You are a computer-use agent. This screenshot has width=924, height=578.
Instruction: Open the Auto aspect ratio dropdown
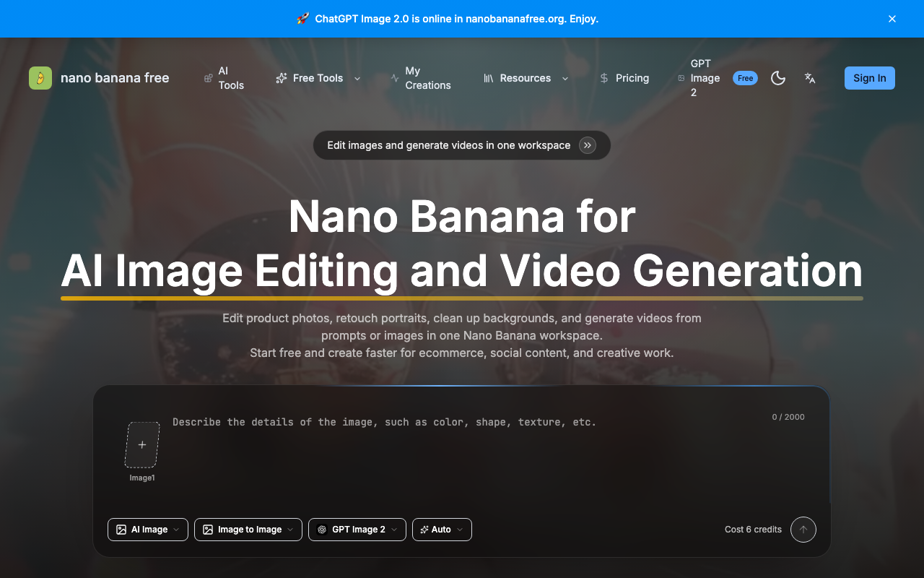tap(442, 530)
